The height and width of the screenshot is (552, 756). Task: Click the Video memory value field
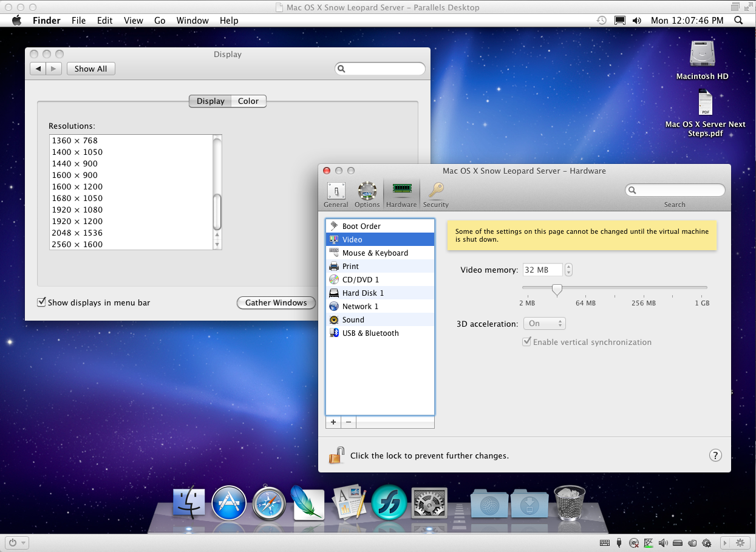tap(543, 270)
